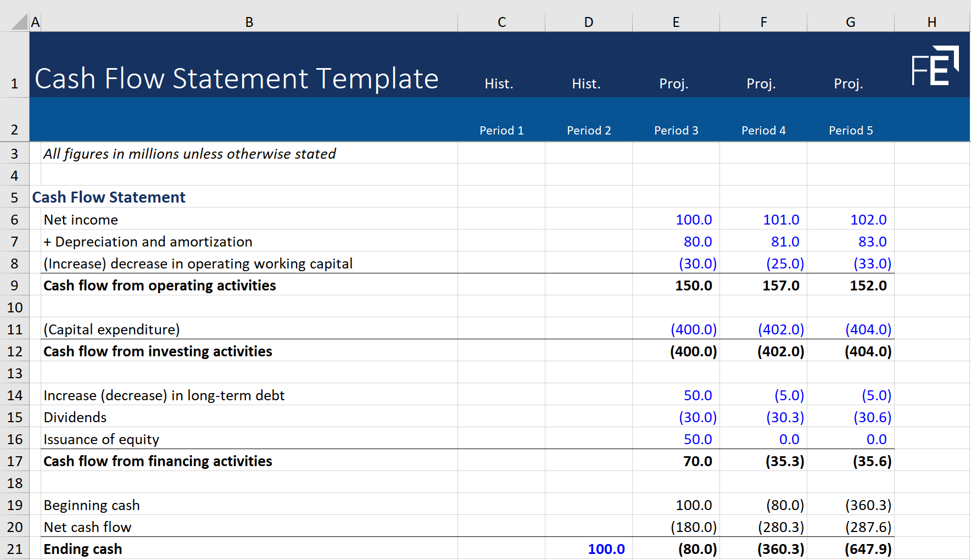The image size is (971, 560).
Task: Select the Hist. label above Period 1
Action: point(499,83)
